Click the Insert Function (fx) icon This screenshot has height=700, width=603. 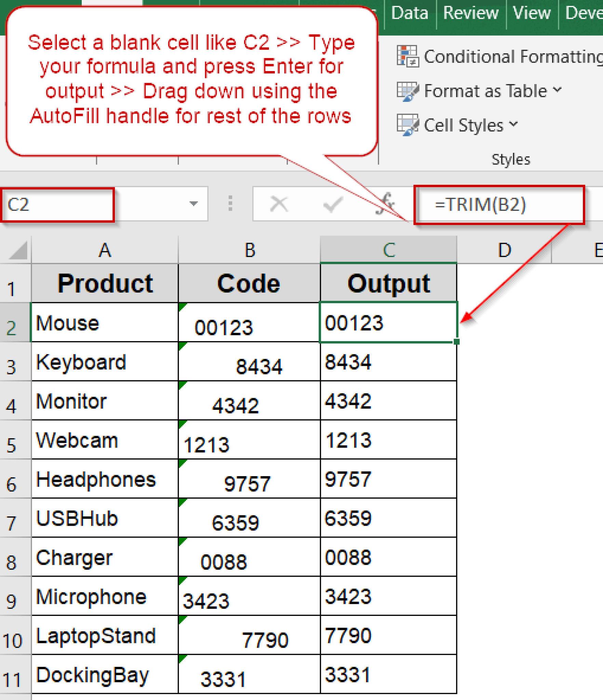[x=386, y=204]
